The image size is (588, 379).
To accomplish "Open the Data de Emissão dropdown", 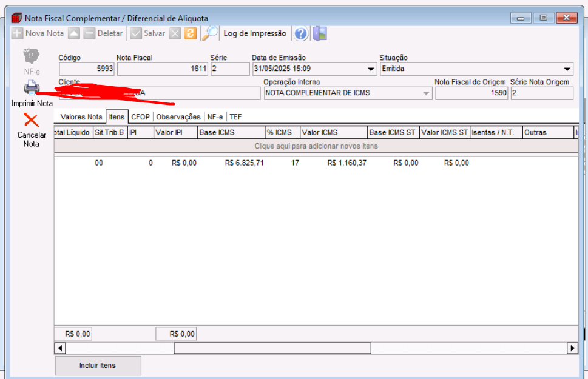I will tap(371, 69).
